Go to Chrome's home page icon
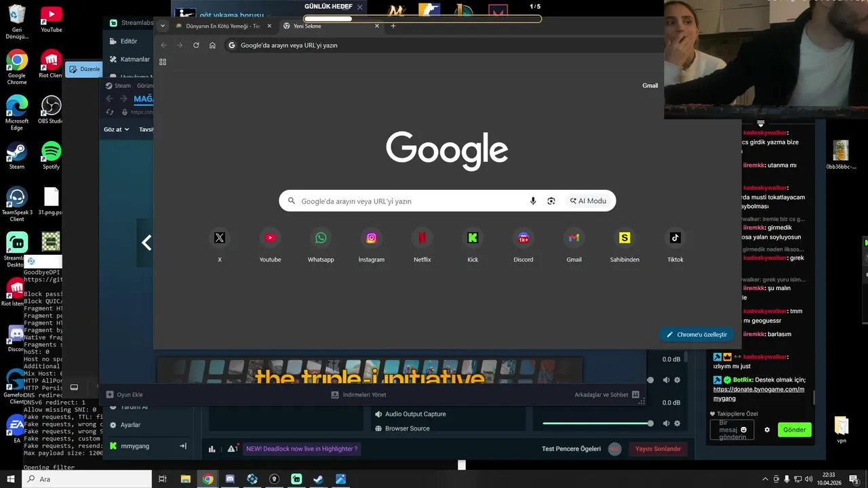The height and width of the screenshot is (488, 868). coord(212,45)
